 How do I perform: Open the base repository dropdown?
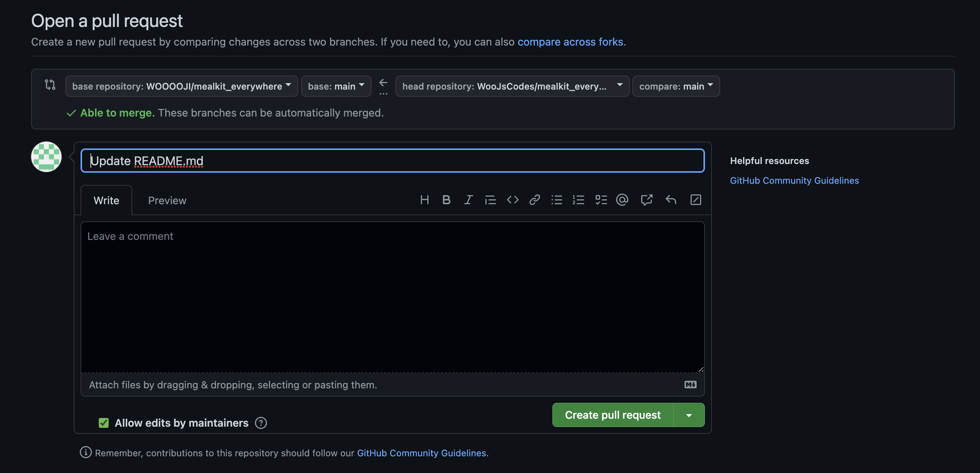[x=181, y=86]
